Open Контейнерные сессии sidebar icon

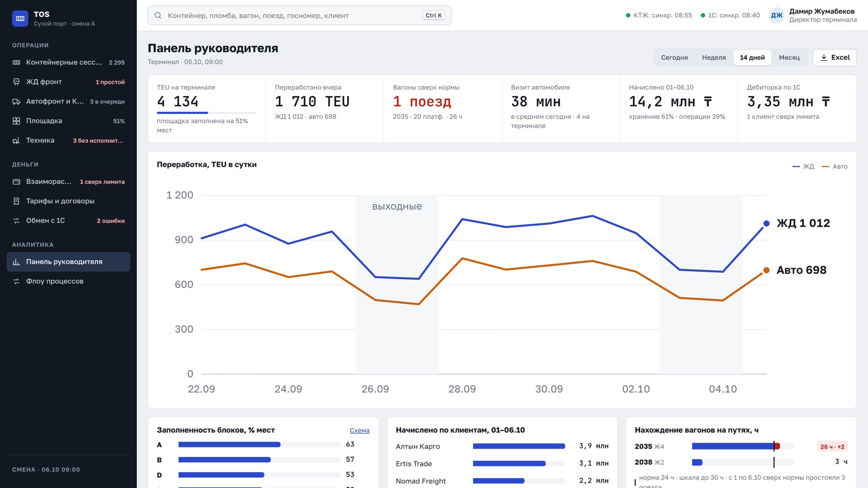point(16,62)
